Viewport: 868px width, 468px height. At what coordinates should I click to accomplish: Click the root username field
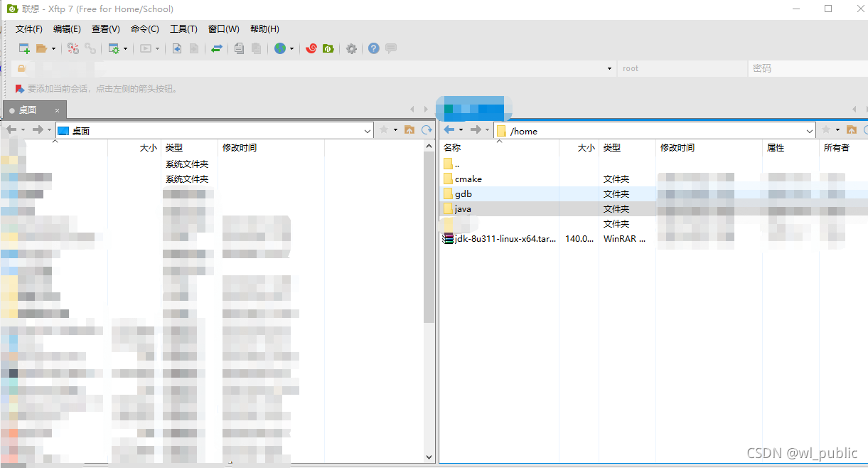pos(681,68)
